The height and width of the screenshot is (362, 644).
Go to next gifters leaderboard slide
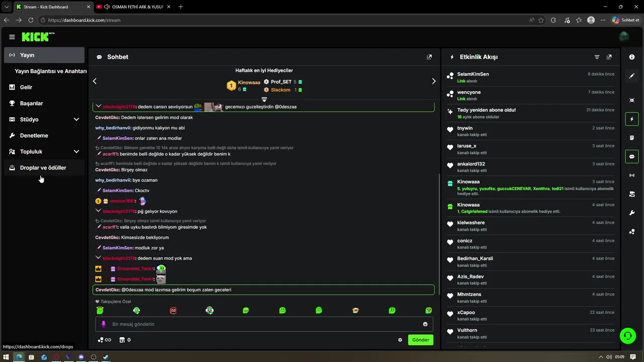tap(434, 81)
